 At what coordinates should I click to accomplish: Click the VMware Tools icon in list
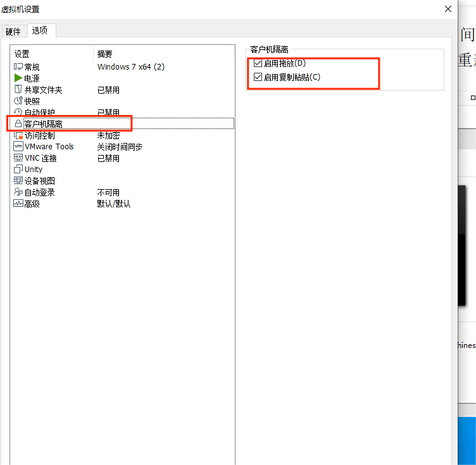coord(18,147)
